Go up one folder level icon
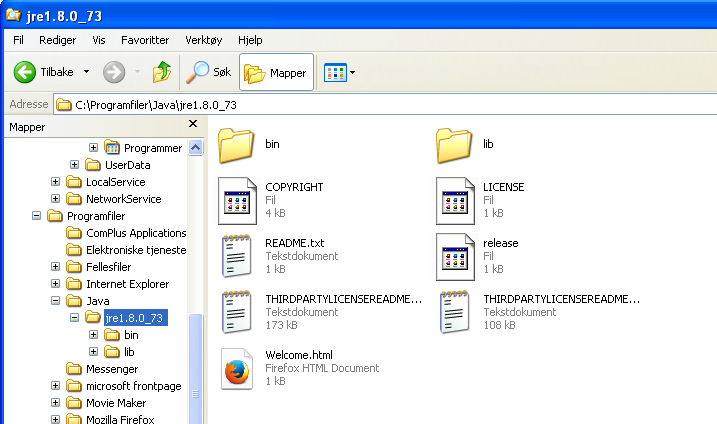This screenshot has width=717, height=424. pos(162,72)
